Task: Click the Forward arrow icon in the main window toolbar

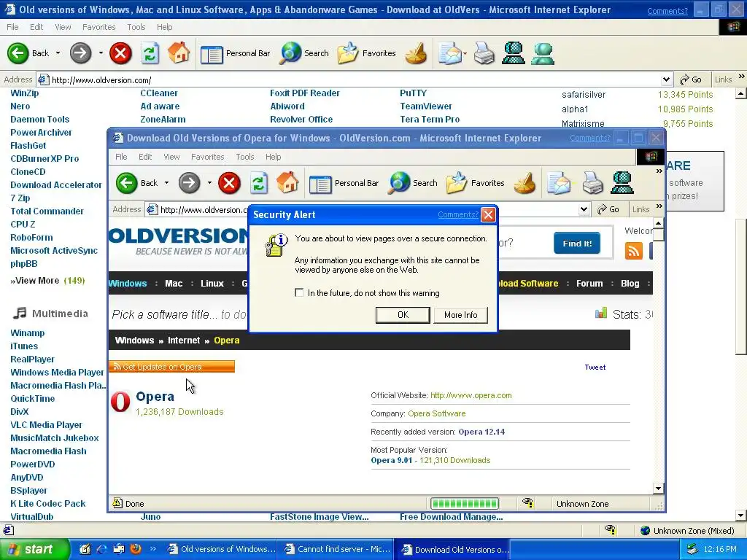Action: click(x=80, y=52)
